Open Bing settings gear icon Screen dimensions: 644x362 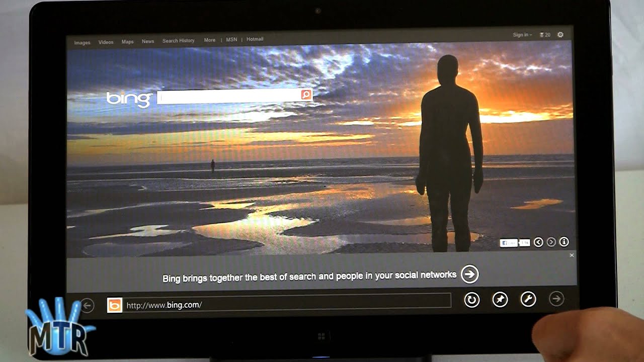560,35
